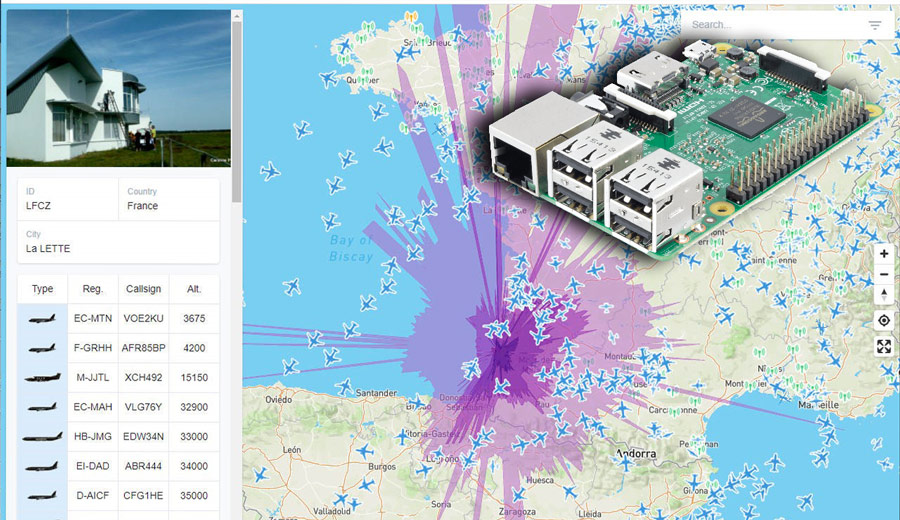Open the search filter icon
This screenshot has width=900, height=520.
(874, 25)
